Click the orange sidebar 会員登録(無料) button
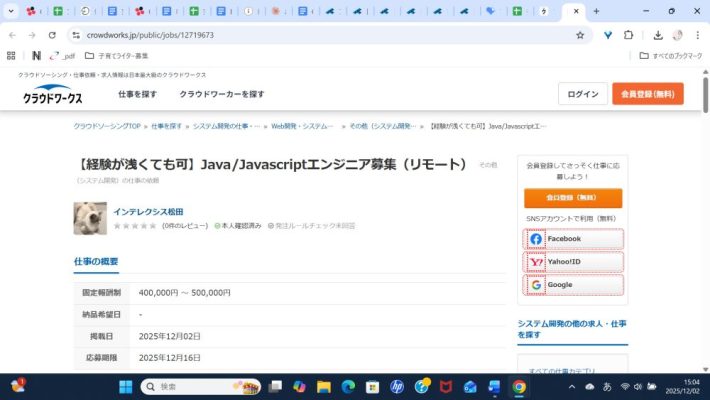Image resolution: width=710 pixels, height=400 pixels. [573, 198]
